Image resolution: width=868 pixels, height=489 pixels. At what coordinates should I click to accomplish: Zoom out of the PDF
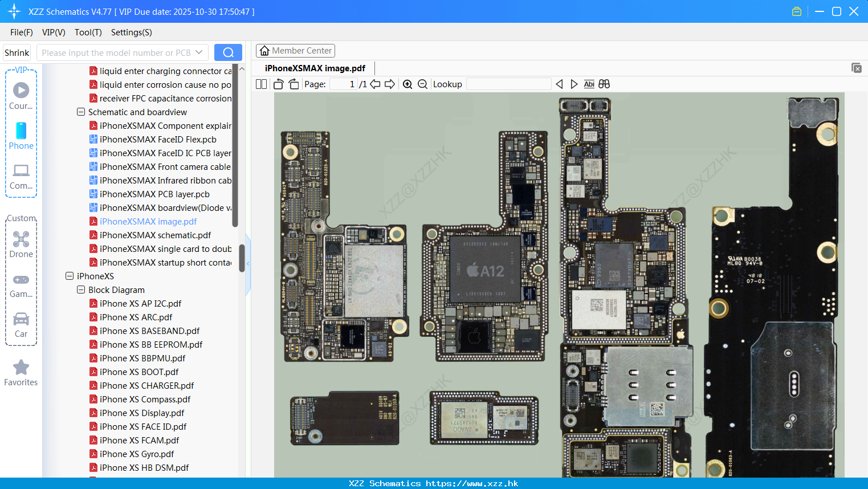pyautogui.click(x=422, y=84)
